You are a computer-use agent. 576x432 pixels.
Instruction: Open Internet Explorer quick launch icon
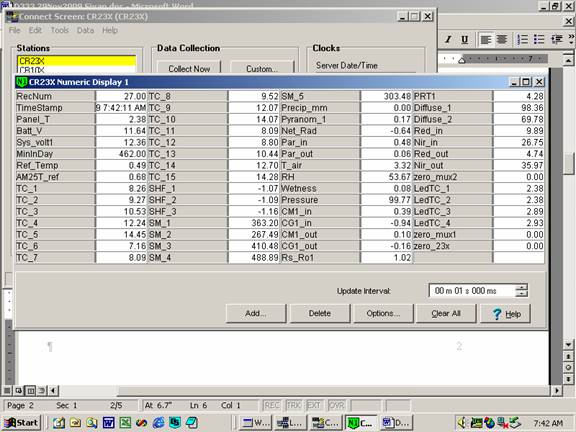159,423
